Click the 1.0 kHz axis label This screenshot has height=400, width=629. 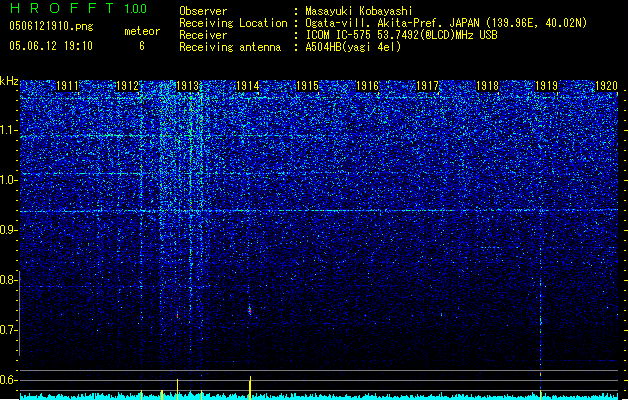10,180
